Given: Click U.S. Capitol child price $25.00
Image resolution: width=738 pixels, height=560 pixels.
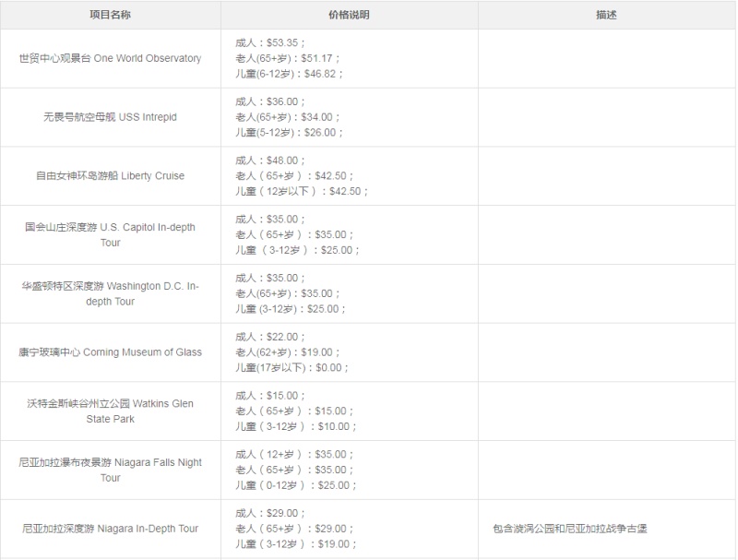Looking at the screenshot, I should pyautogui.click(x=337, y=250).
